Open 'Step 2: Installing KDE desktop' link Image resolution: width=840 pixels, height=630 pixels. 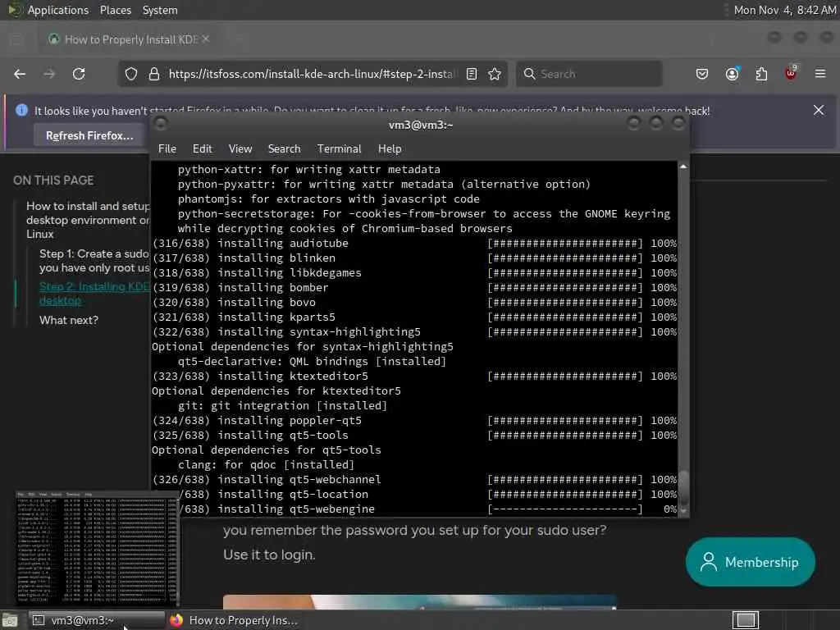pos(94,294)
